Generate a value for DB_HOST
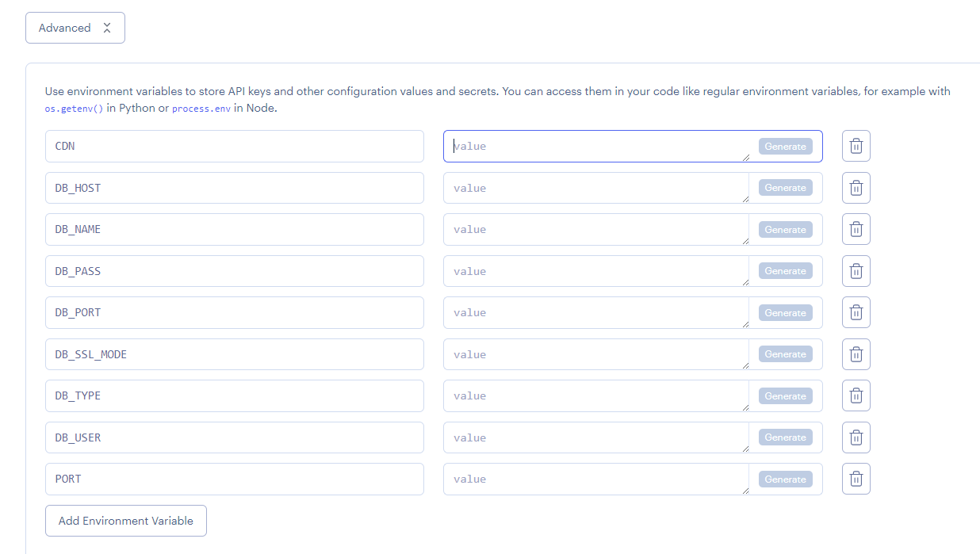Image resolution: width=980 pixels, height=554 pixels. click(785, 188)
